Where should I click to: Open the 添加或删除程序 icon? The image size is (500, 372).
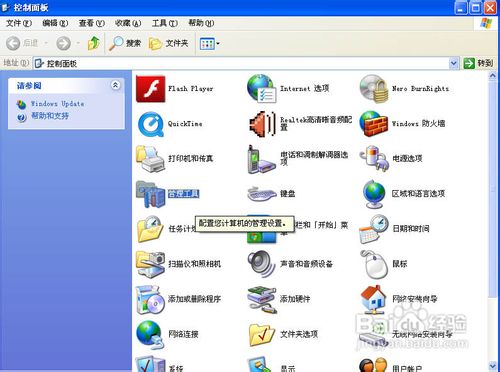click(150, 299)
